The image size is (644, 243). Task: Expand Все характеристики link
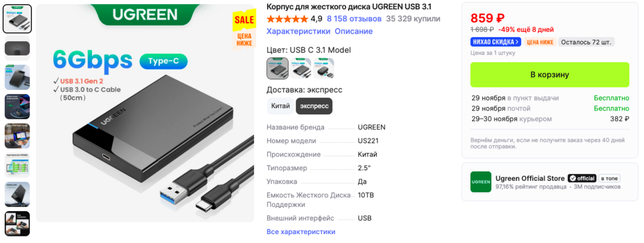click(x=301, y=232)
